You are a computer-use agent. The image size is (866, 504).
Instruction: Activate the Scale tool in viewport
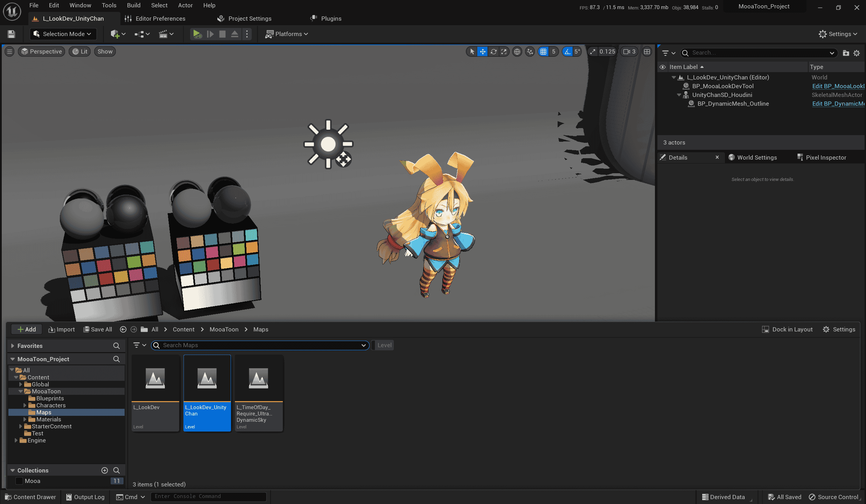pyautogui.click(x=504, y=51)
